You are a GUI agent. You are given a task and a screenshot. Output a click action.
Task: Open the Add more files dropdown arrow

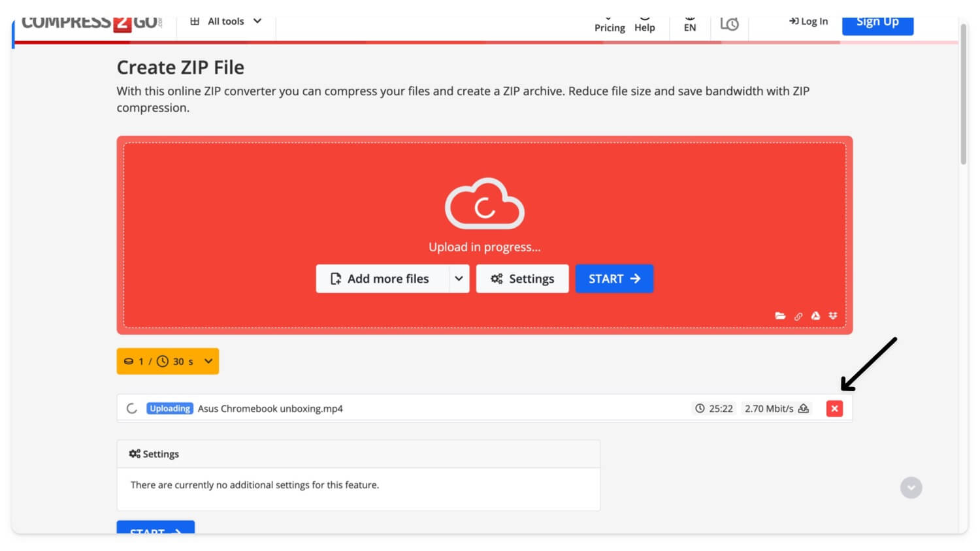[x=458, y=278]
